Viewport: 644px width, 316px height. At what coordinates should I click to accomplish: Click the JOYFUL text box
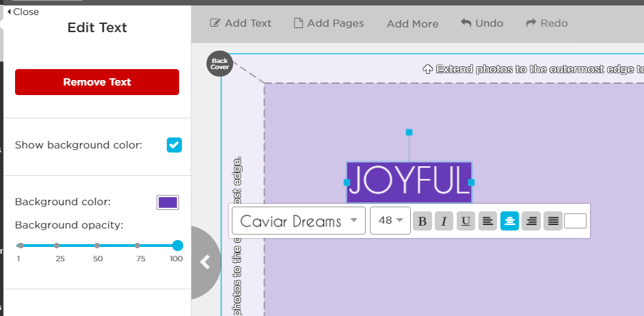pos(409,182)
